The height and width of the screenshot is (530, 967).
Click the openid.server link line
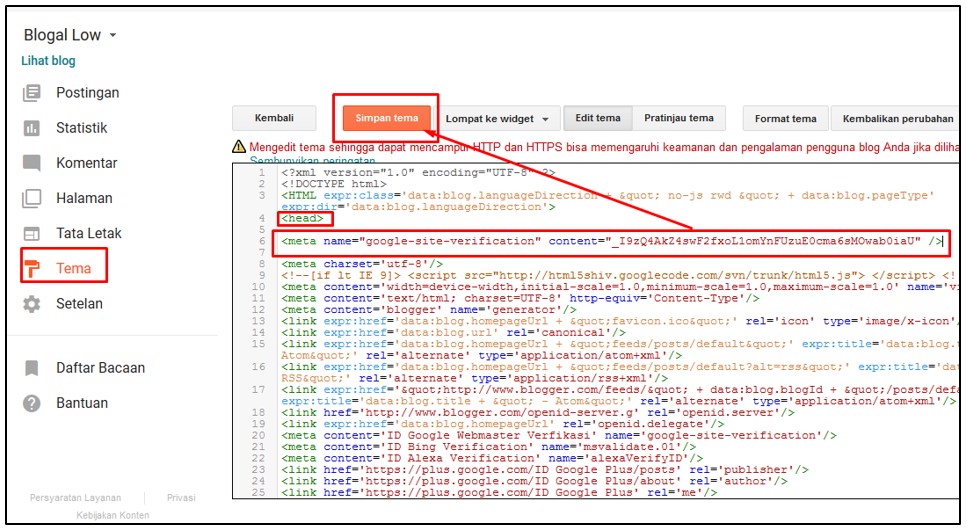[538, 413]
